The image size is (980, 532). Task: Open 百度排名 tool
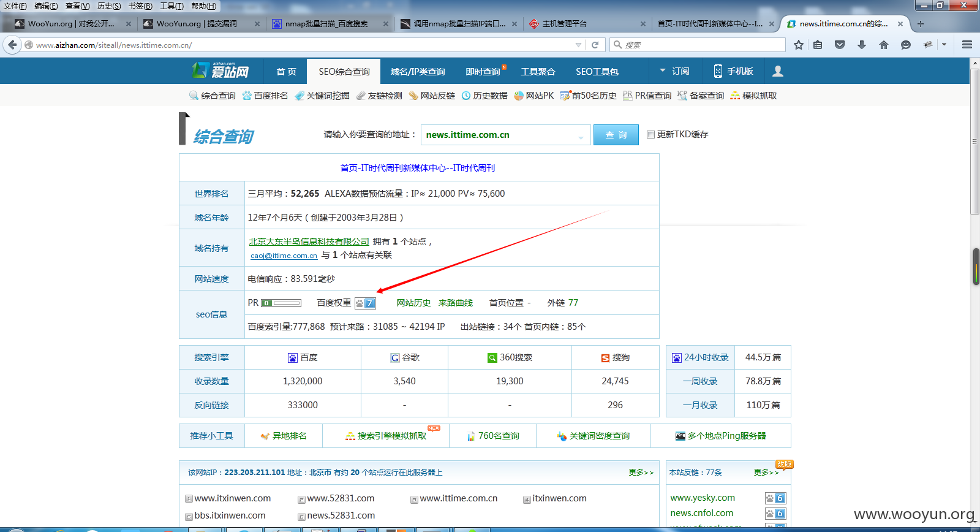pyautogui.click(x=265, y=96)
